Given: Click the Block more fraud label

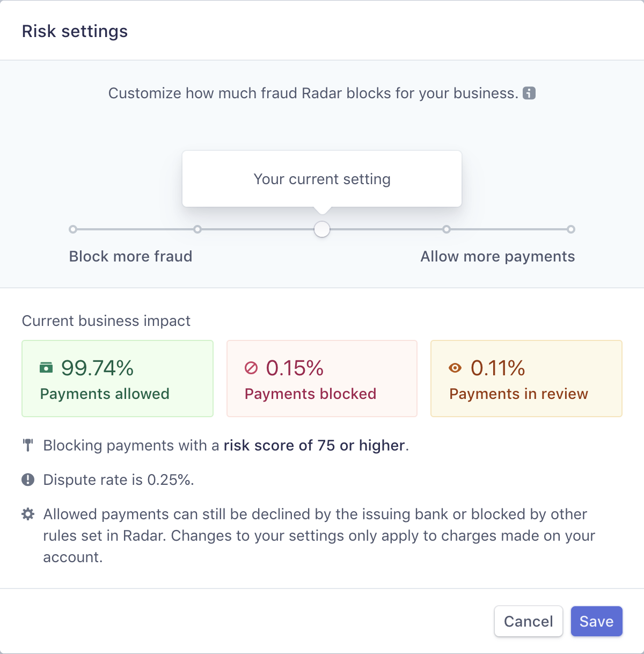Looking at the screenshot, I should tap(130, 256).
